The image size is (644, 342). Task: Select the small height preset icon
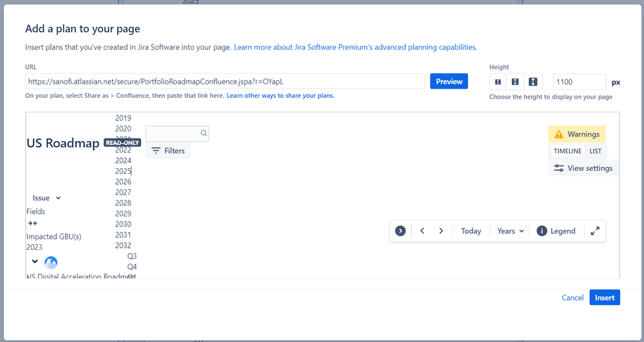pyautogui.click(x=498, y=82)
